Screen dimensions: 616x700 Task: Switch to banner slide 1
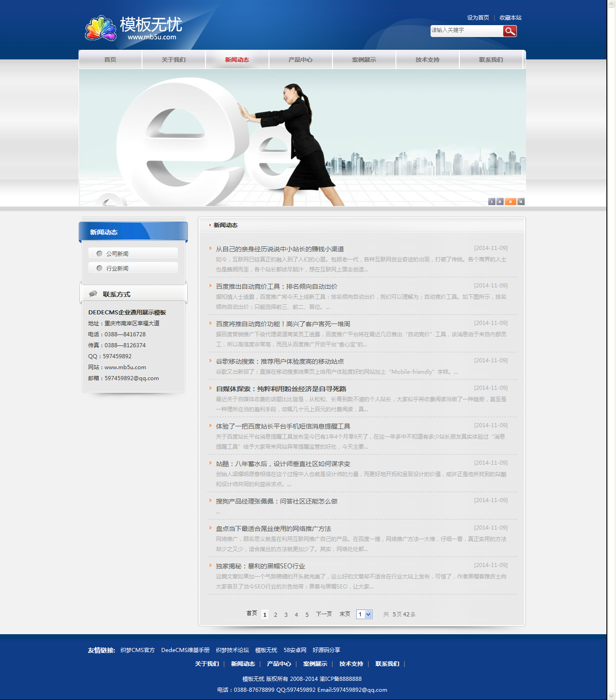[492, 202]
